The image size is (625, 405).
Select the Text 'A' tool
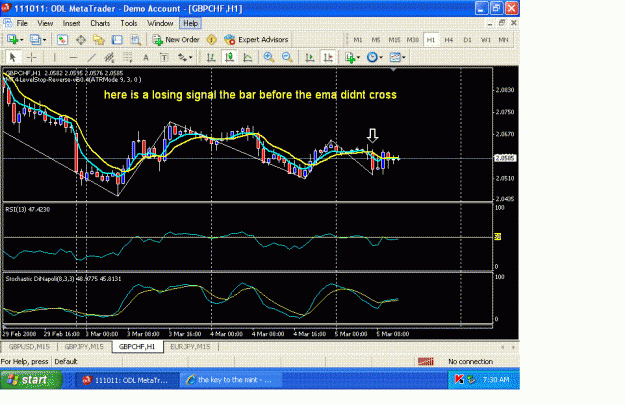tap(146, 57)
